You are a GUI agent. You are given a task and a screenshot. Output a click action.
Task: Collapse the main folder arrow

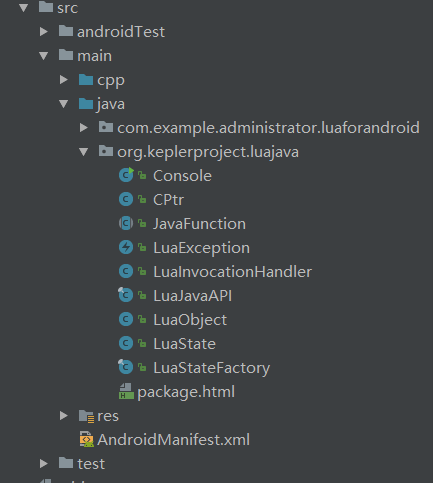point(43,56)
